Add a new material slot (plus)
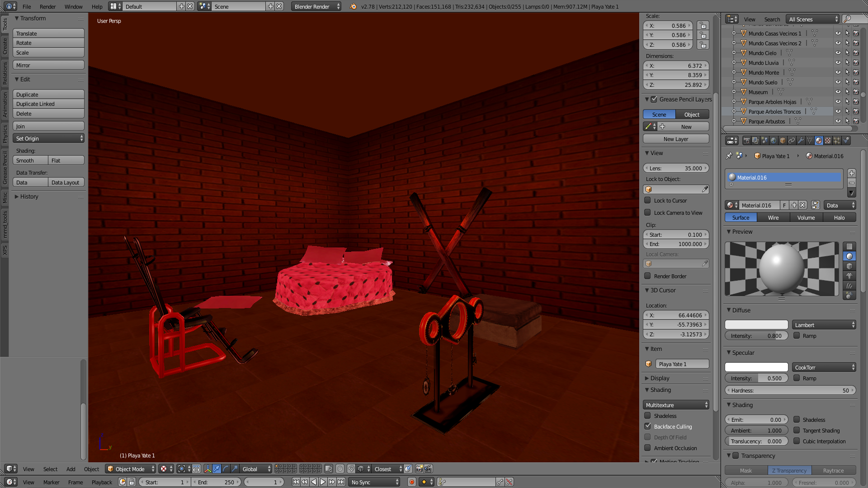This screenshot has width=868, height=488. [852, 173]
